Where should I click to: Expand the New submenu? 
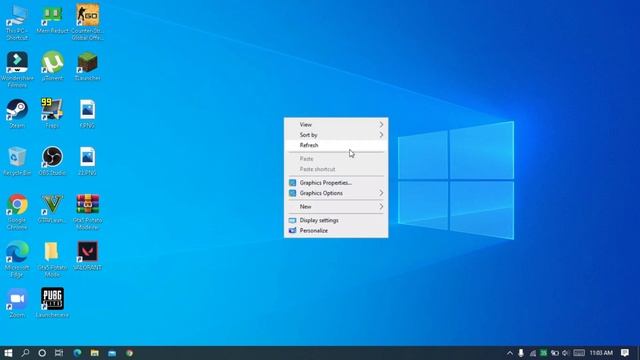(x=336, y=207)
